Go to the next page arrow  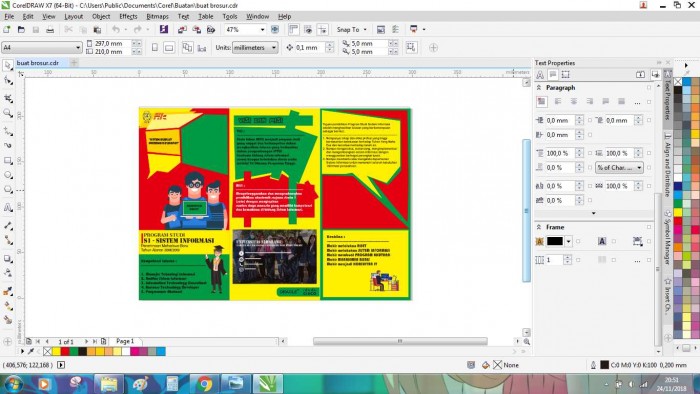tap(86, 341)
